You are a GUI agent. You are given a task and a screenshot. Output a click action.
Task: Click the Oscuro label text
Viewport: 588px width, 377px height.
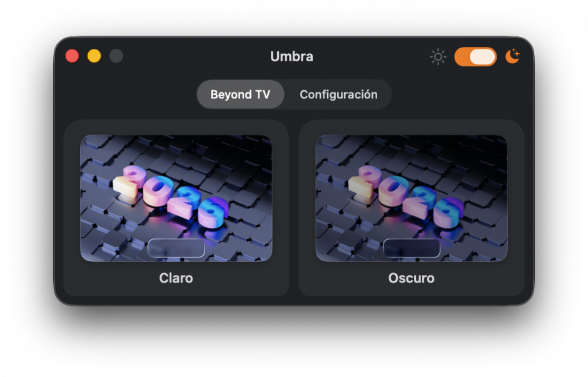tap(412, 278)
